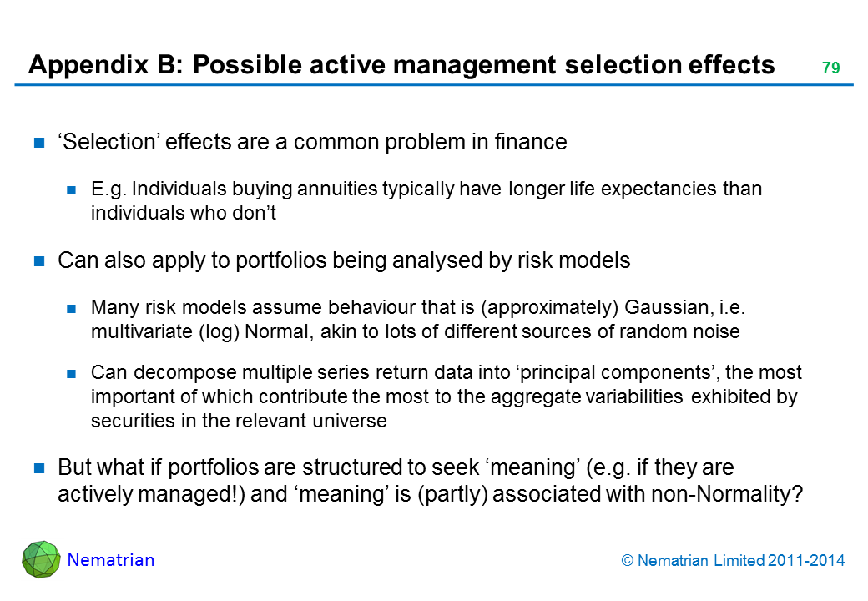This screenshot has height=601, width=868.
Task: Click bullet marker beside "Can also apply to portfolios"
Action: click(x=39, y=261)
